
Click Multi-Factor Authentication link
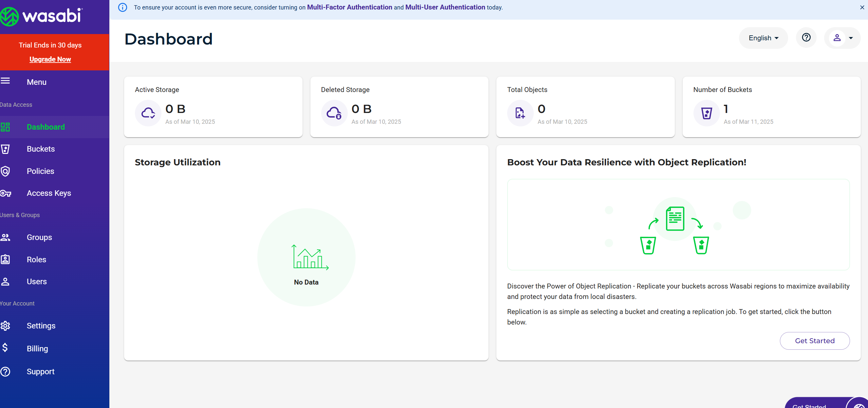[x=349, y=8]
